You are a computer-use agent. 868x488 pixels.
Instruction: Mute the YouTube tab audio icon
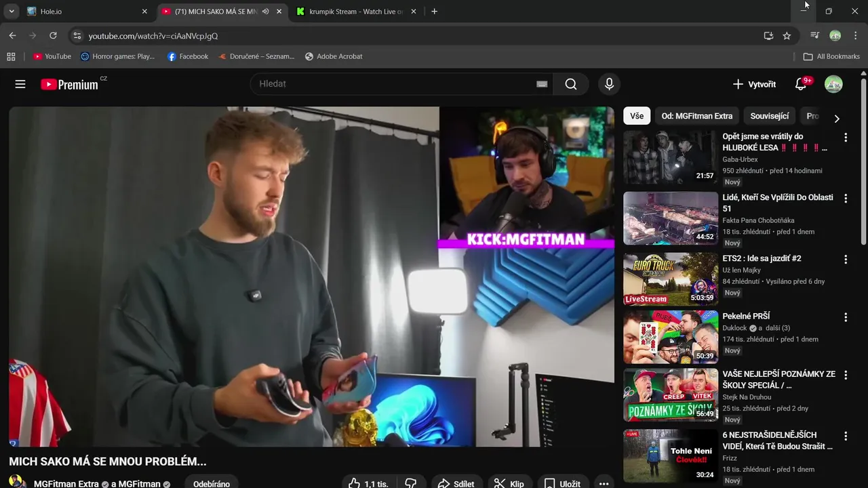click(x=265, y=12)
